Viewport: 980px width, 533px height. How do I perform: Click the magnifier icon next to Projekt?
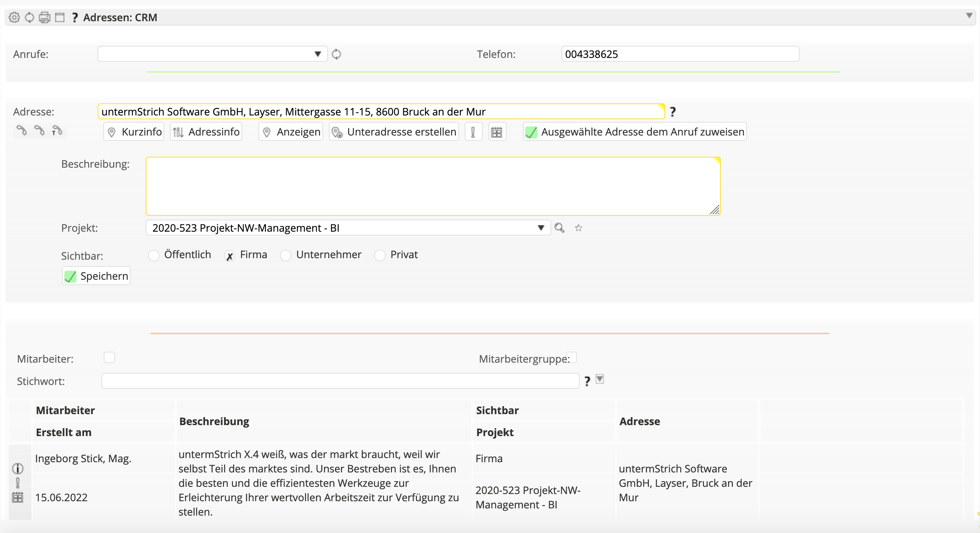[x=559, y=228]
